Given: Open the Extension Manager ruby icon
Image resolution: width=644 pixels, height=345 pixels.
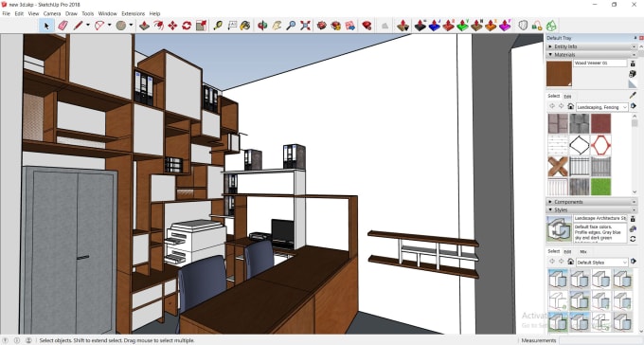Looking at the screenshot, I should (x=367, y=26).
